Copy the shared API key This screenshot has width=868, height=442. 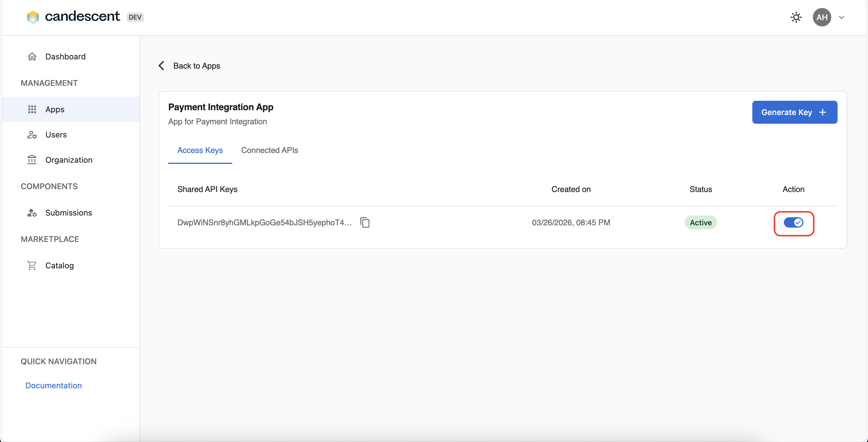pos(365,222)
